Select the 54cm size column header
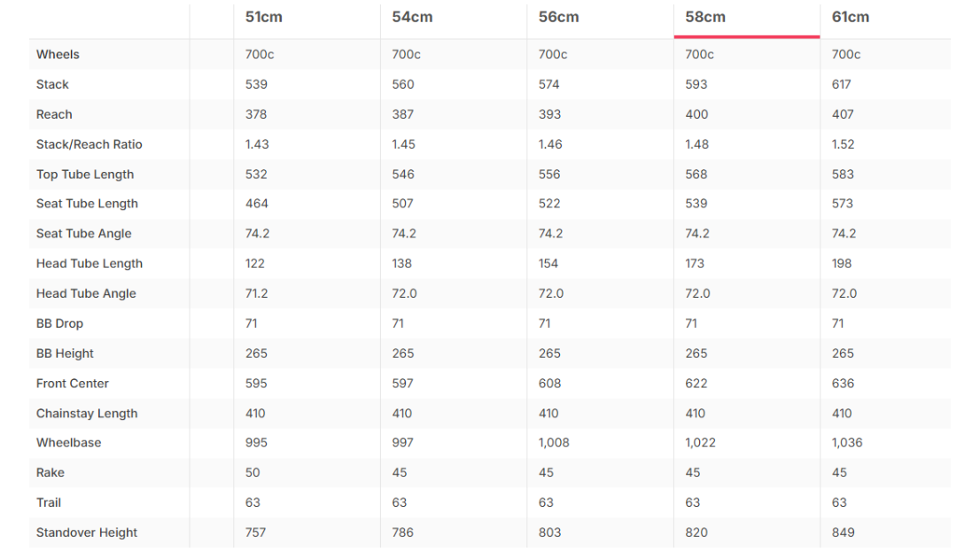980x552 pixels. coord(412,17)
